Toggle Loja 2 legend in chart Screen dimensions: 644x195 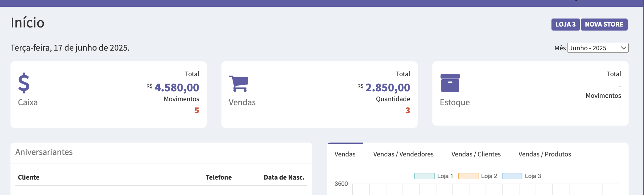[477, 176]
